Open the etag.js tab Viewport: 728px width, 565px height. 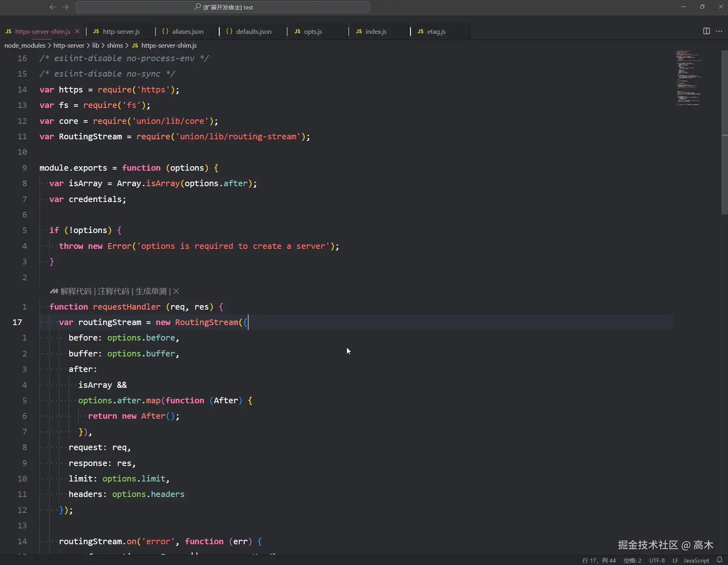(436, 31)
